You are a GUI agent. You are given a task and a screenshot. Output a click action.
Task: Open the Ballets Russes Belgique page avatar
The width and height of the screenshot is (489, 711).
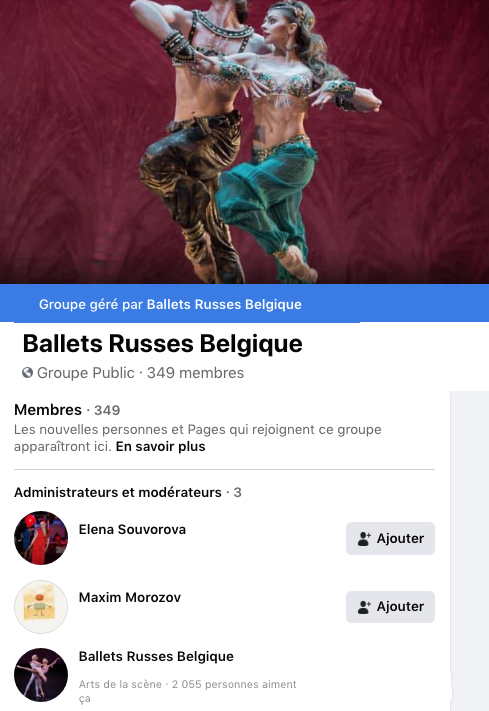[x=41, y=675]
